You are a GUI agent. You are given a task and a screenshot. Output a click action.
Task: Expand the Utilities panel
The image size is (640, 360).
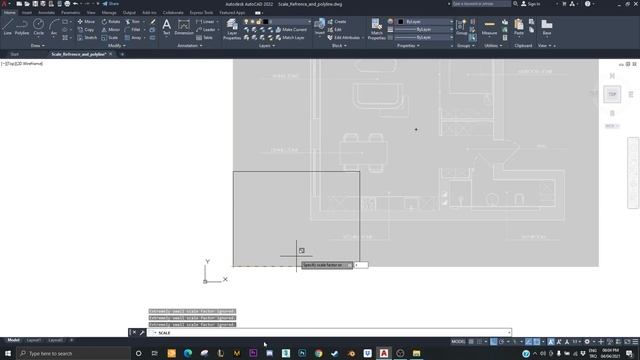click(493, 46)
